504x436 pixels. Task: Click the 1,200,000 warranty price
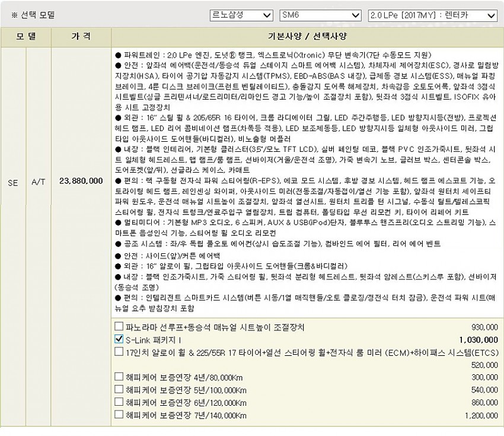click(482, 415)
